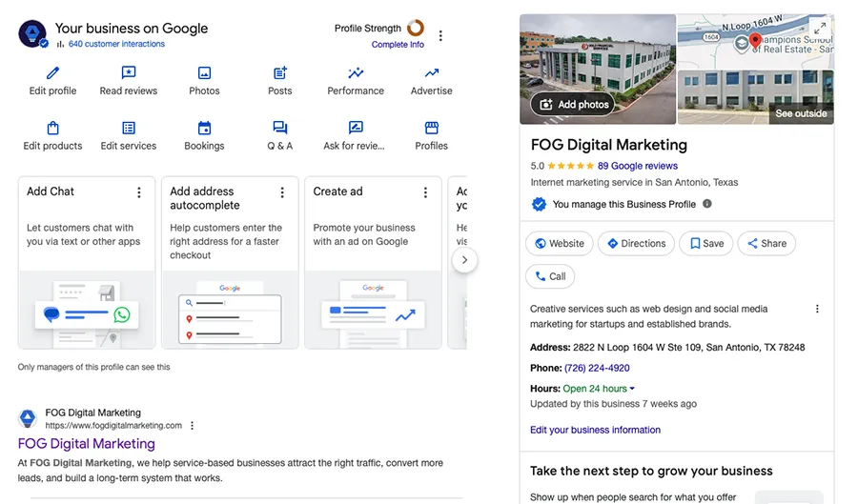Open Read reviews icon

pyautogui.click(x=129, y=73)
